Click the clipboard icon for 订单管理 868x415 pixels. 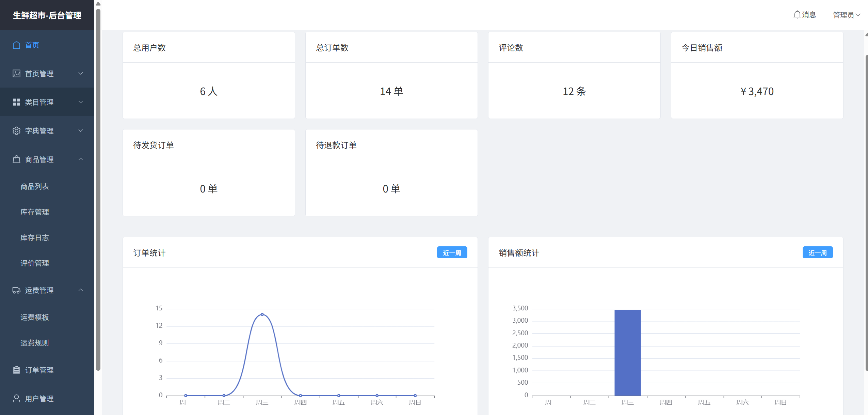(16, 370)
